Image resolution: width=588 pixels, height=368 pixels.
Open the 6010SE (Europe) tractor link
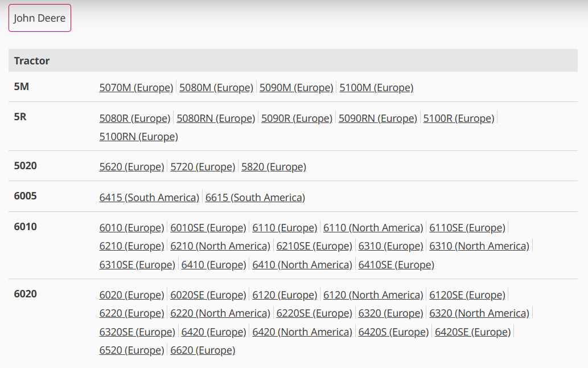(x=208, y=228)
